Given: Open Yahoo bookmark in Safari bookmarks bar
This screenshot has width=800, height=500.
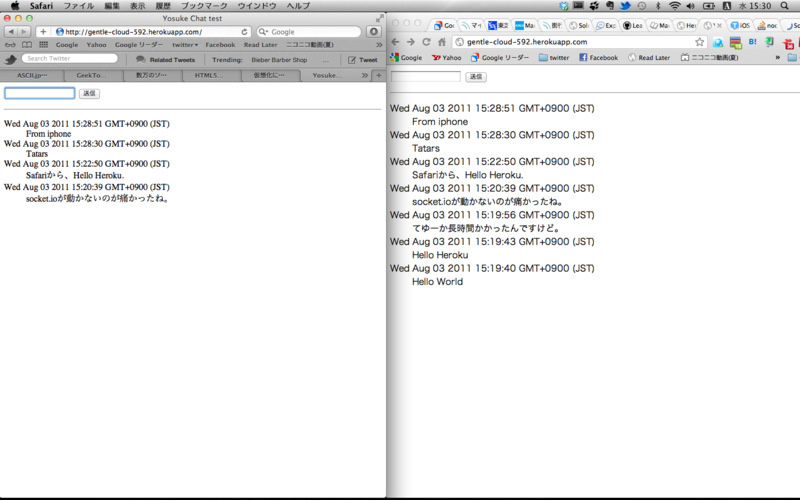Looking at the screenshot, I should point(96,45).
